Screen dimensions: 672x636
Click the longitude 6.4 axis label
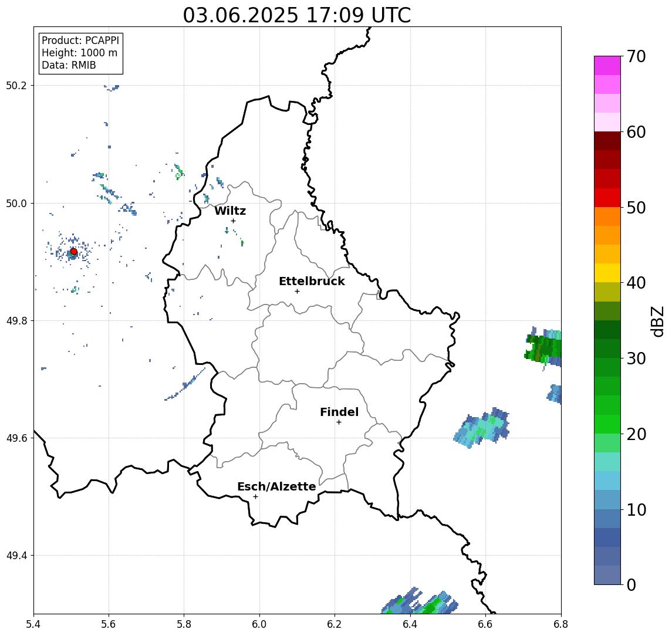click(x=410, y=624)
